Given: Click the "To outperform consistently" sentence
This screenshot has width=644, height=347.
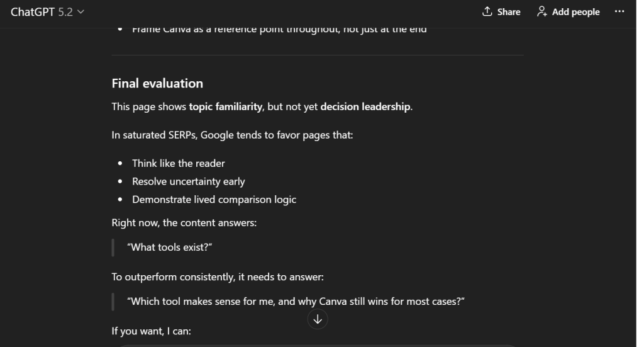Looking at the screenshot, I should pyautogui.click(x=218, y=276).
